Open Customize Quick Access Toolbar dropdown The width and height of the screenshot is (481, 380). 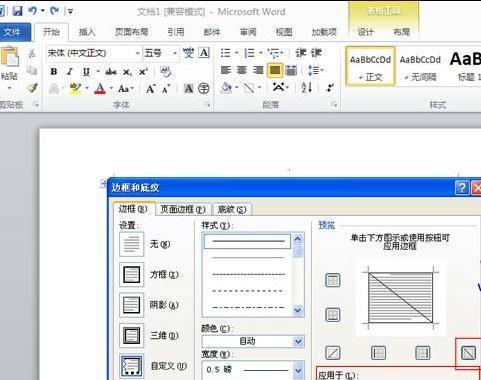70,11
